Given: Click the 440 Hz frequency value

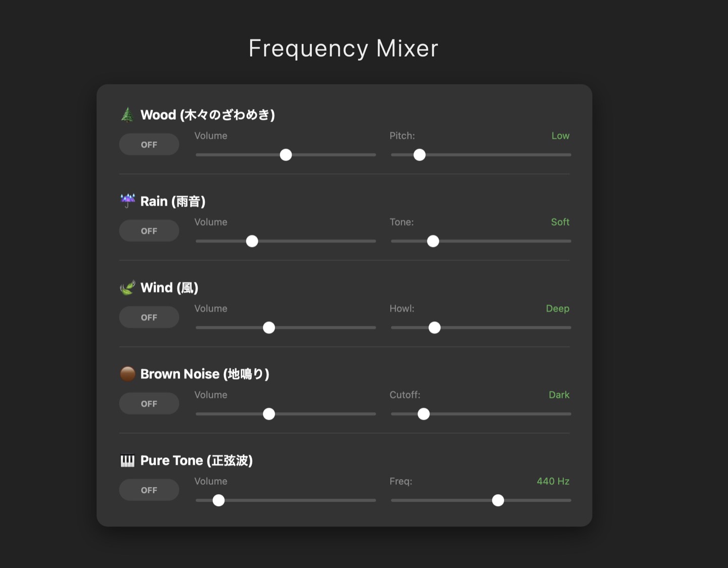Looking at the screenshot, I should pyautogui.click(x=553, y=481).
